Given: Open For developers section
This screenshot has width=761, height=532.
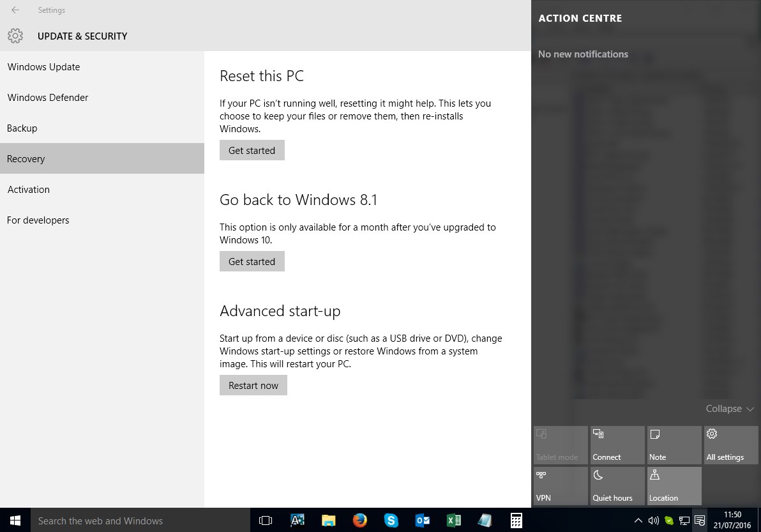Looking at the screenshot, I should (x=102, y=220).
